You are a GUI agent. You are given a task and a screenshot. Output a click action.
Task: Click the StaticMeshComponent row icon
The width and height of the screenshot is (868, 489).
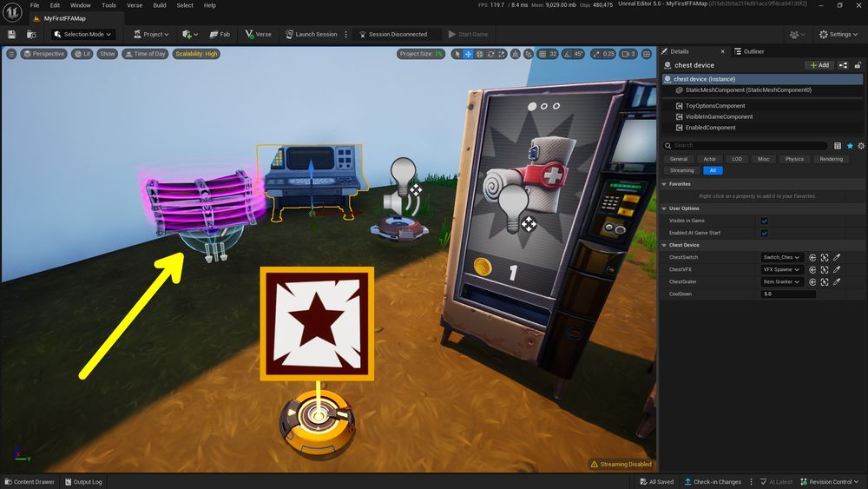(x=680, y=89)
